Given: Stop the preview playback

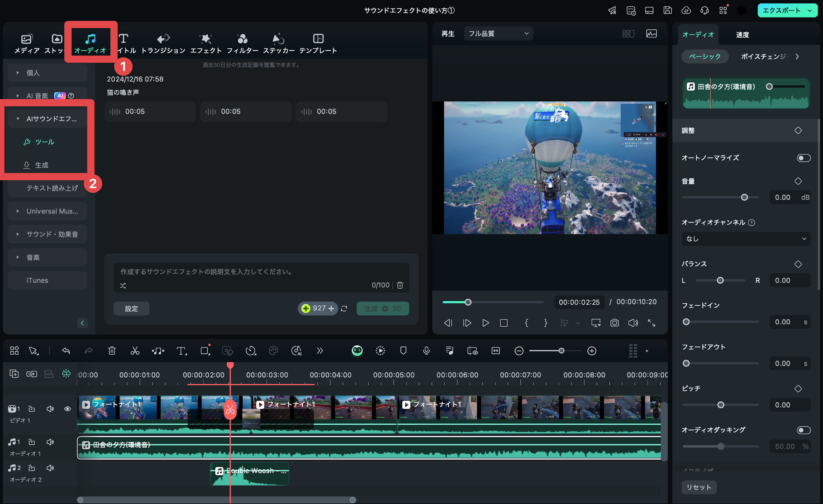Looking at the screenshot, I should (x=504, y=323).
